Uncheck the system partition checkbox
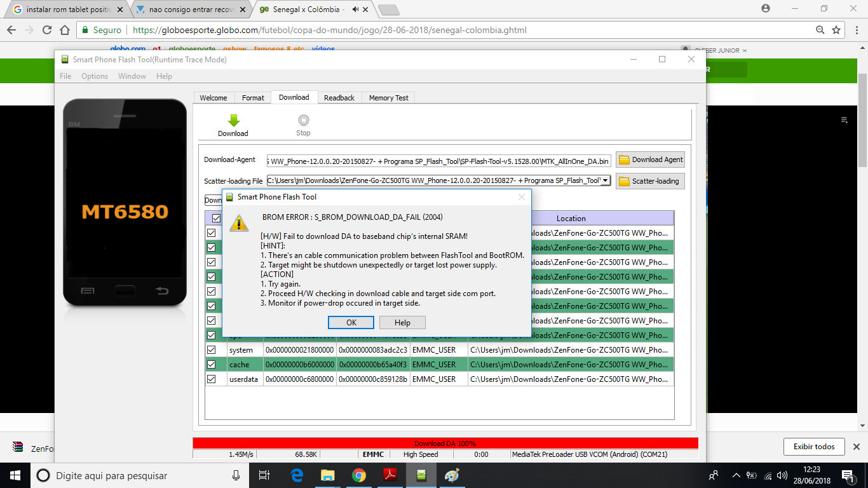Screen dimensions: 868x488 pos(212,349)
